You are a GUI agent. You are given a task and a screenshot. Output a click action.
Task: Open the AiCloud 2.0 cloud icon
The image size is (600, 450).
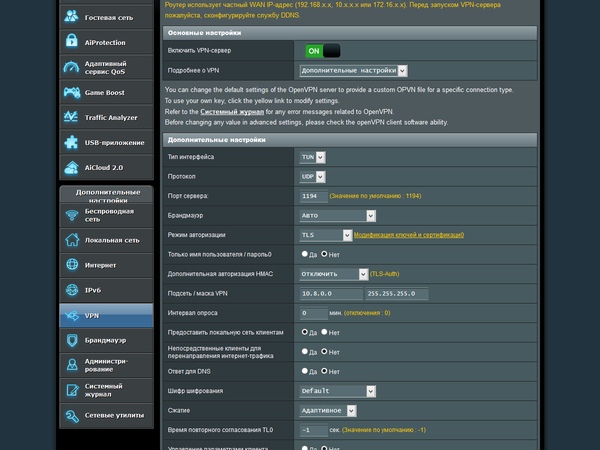tap(72, 167)
